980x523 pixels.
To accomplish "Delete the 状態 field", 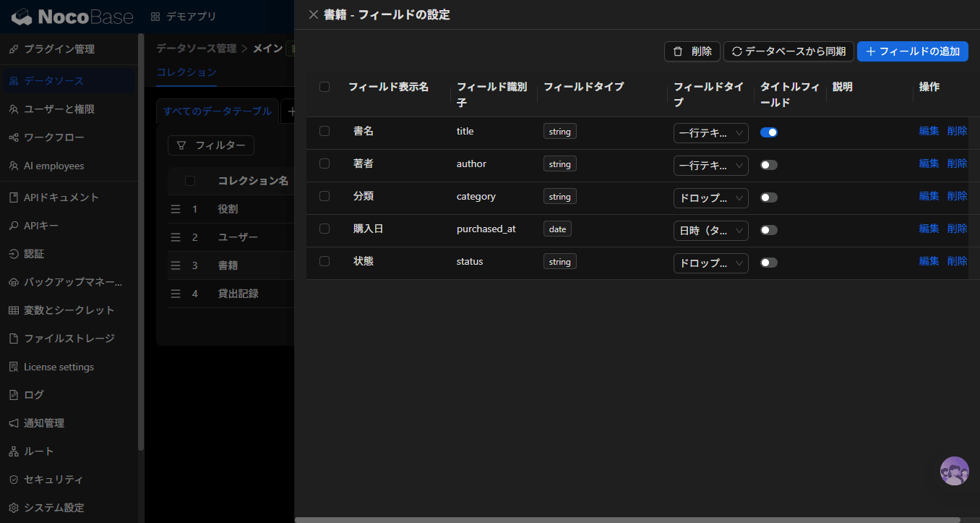I will tap(958, 261).
